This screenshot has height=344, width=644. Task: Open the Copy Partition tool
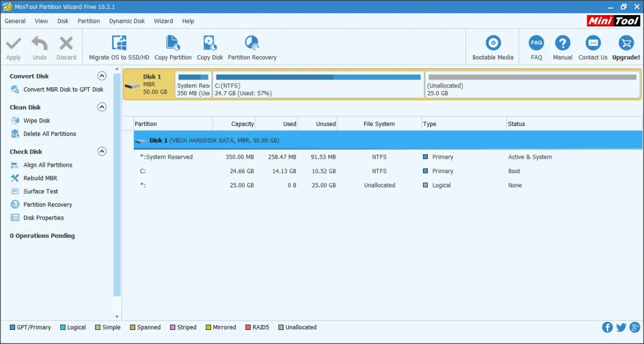(173, 48)
